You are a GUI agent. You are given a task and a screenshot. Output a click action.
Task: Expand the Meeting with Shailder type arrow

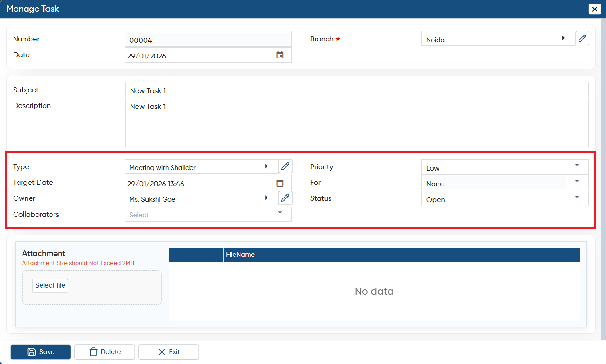(266, 166)
